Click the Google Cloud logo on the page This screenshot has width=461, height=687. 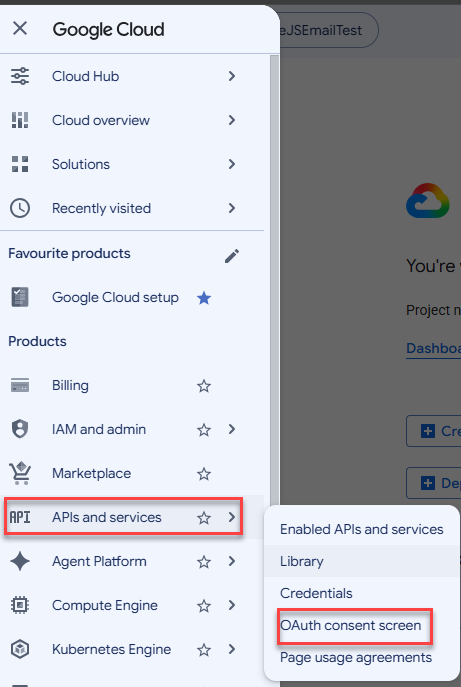coord(428,201)
